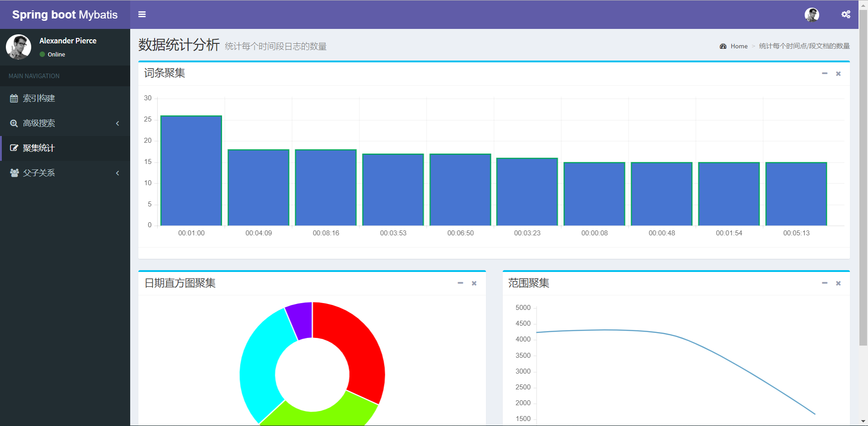Click the search icon beside 高级搜索
868x426 pixels.
[x=14, y=123]
